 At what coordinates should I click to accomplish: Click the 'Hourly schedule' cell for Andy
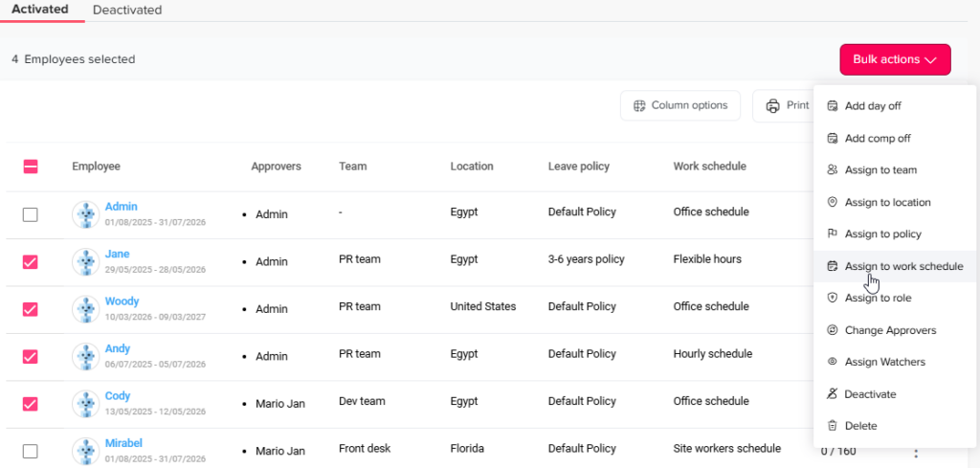(712, 354)
